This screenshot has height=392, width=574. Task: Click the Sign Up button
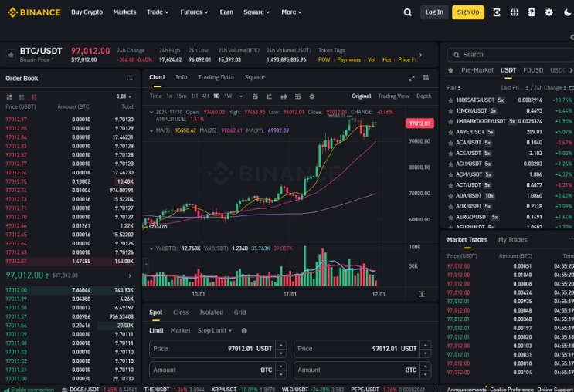[x=468, y=12]
